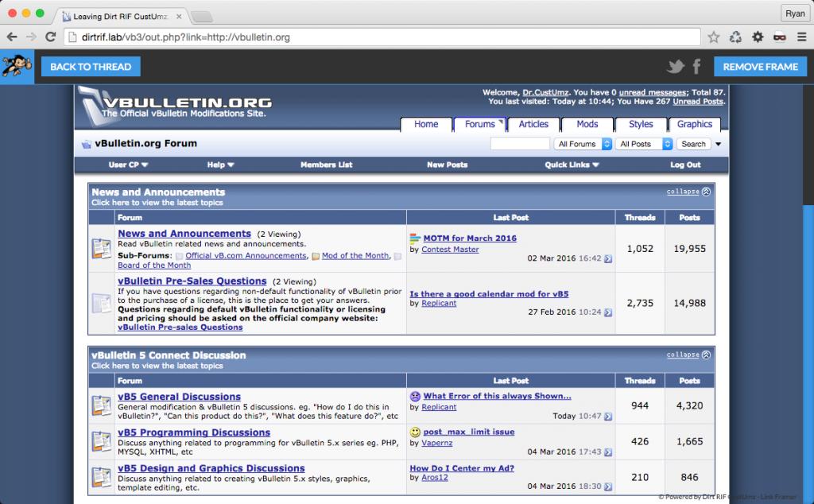Click the vB5 General Discussions forum status icon
The image size is (814, 504).
101,406
